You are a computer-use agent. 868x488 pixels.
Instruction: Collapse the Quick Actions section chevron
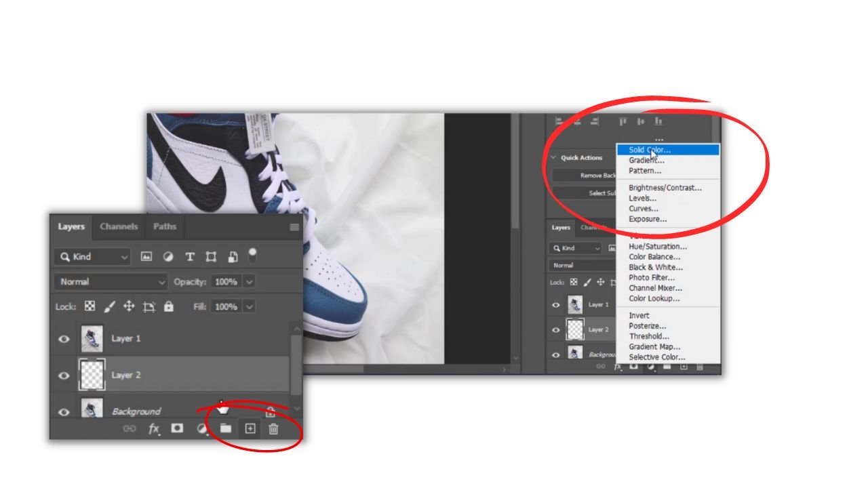click(x=553, y=158)
